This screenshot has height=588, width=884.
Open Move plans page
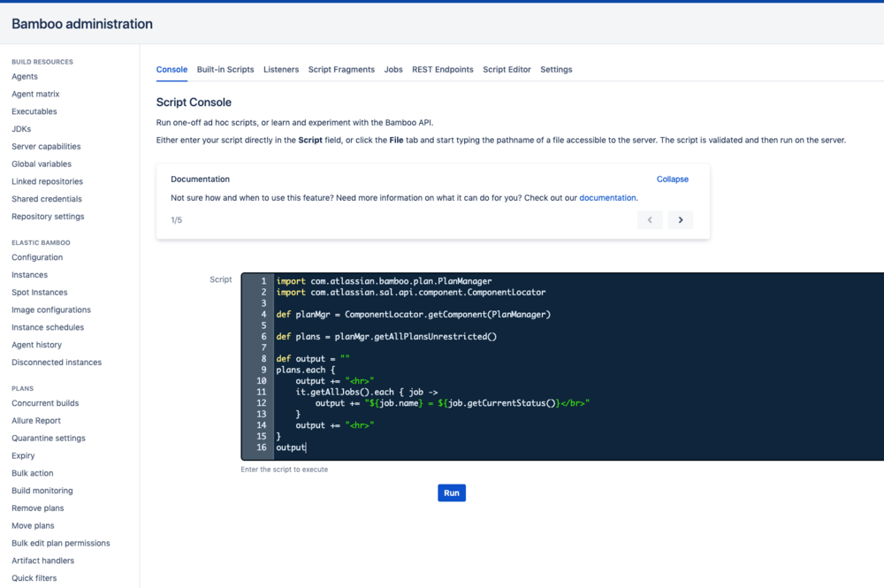click(x=34, y=525)
